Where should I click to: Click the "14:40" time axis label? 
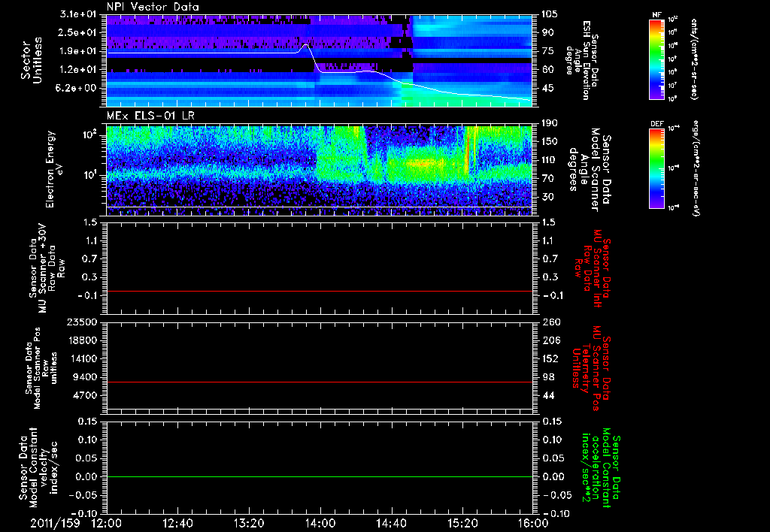coord(391,523)
